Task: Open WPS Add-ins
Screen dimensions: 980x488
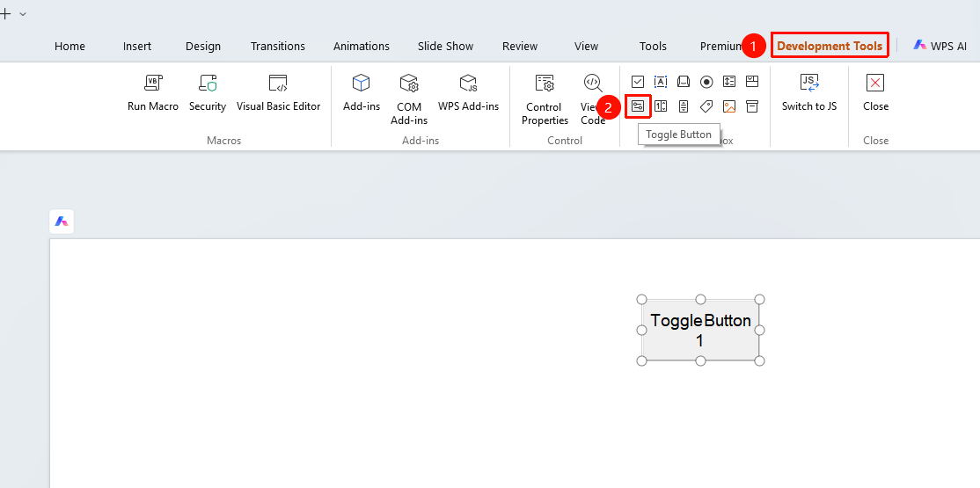Action: click(468, 92)
